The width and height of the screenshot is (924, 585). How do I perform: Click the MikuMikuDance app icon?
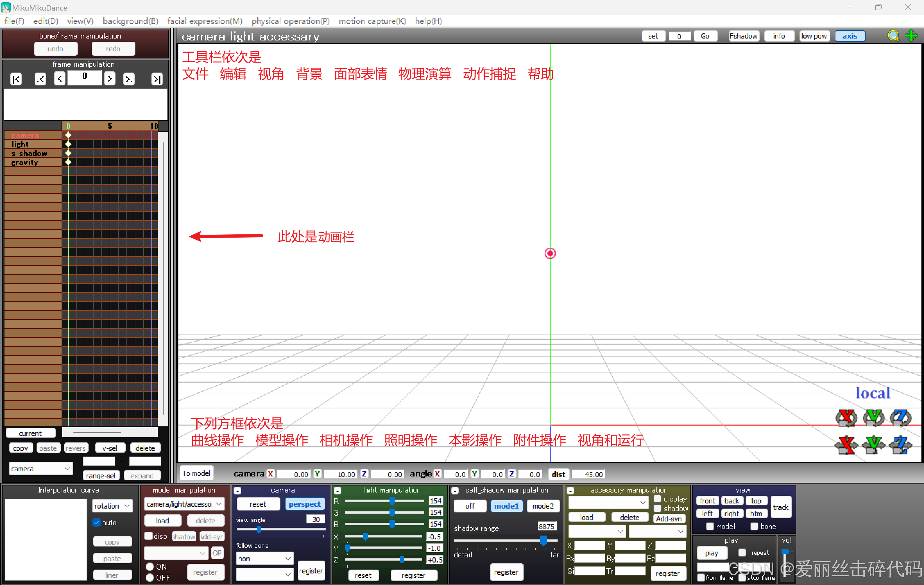click(x=6, y=7)
